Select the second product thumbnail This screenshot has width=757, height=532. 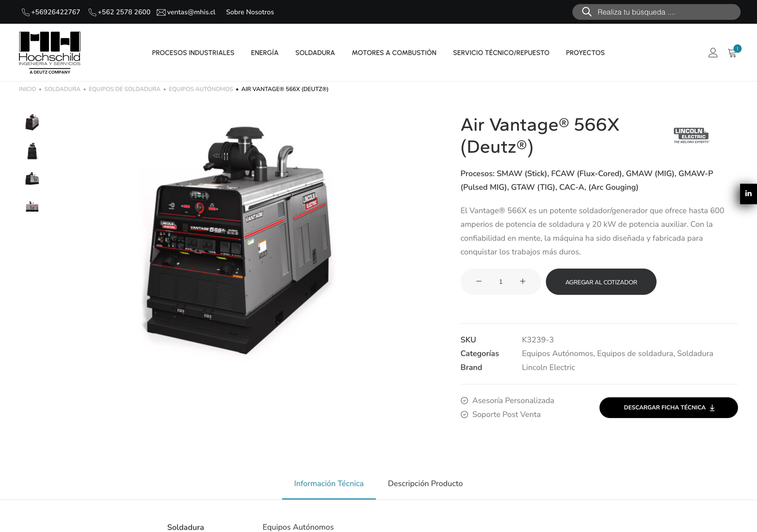[x=32, y=151]
